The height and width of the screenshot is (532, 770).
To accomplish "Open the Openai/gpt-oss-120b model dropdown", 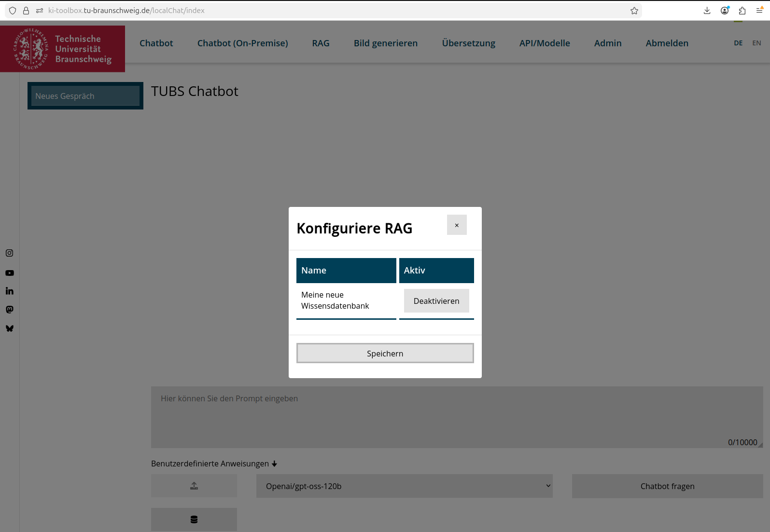I will tap(404, 486).
